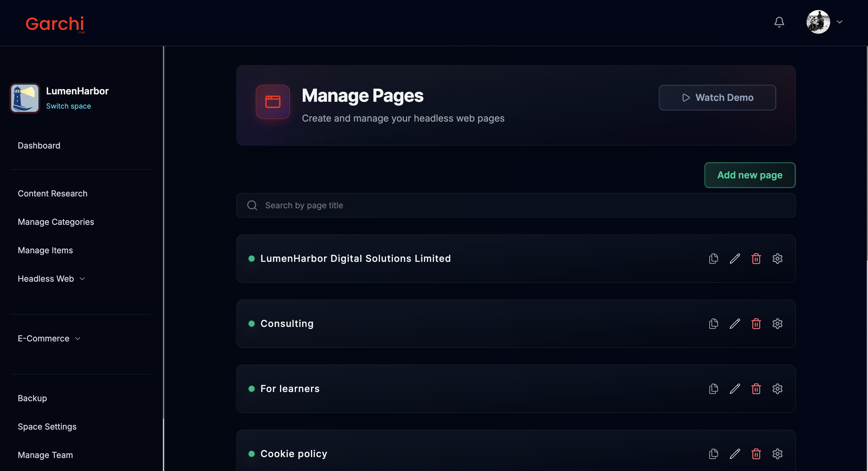Image resolution: width=868 pixels, height=471 pixels.
Task: Open settings gear for Cookie policy
Action: click(777, 454)
